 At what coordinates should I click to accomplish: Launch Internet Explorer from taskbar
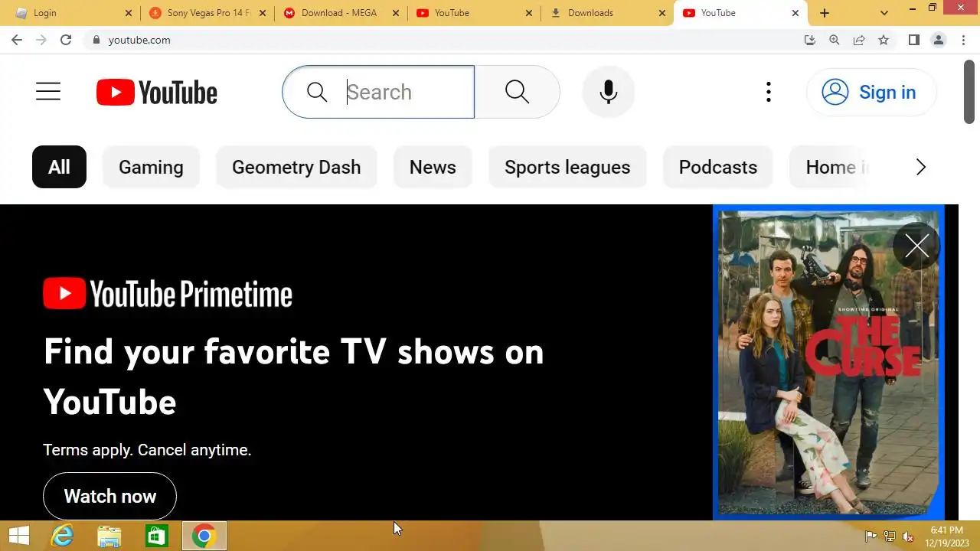[62, 536]
